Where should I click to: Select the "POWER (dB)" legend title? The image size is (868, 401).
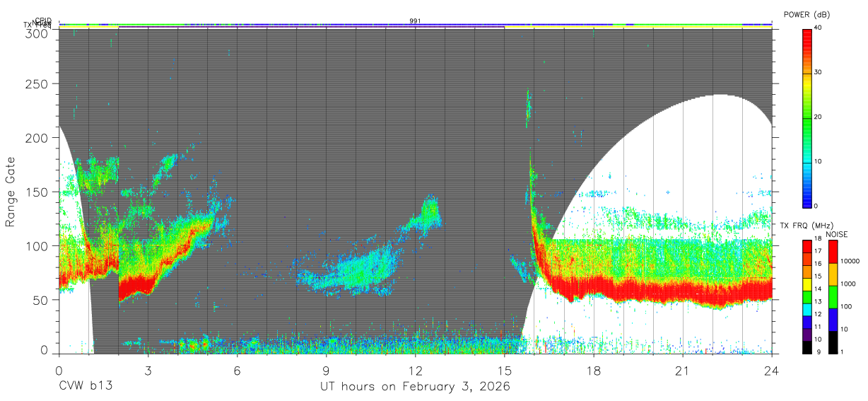(x=807, y=14)
